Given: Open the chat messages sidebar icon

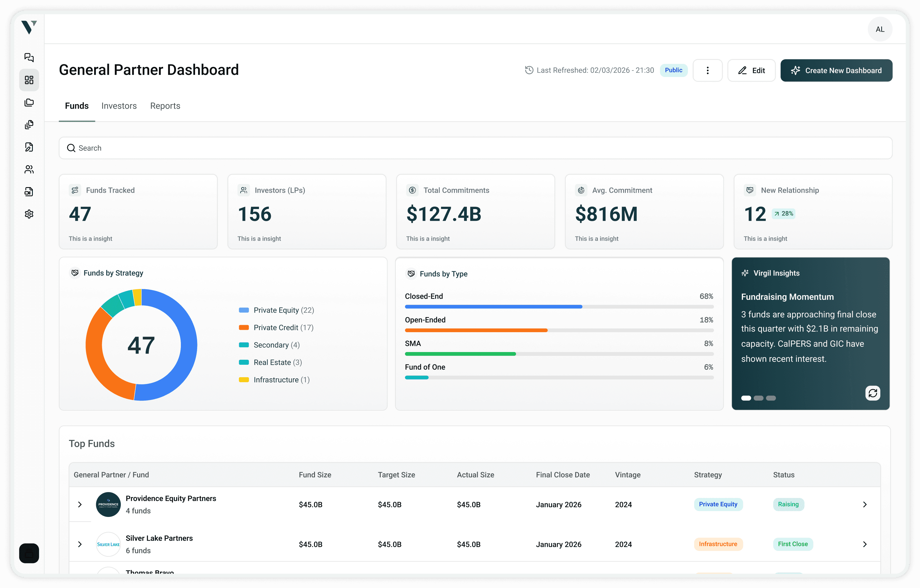Looking at the screenshot, I should [29, 57].
